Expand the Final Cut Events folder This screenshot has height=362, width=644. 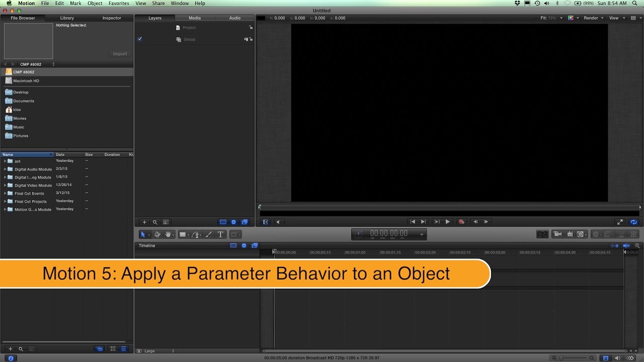point(5,194)
